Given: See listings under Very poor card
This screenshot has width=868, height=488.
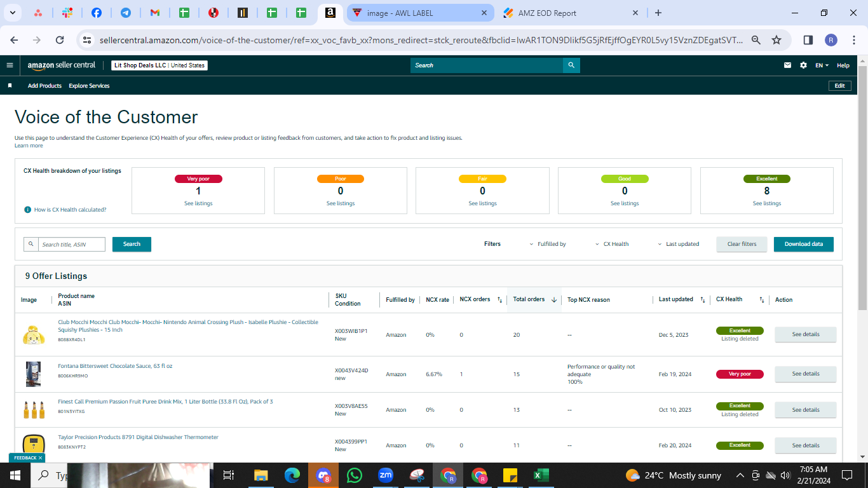Looking at the screenshot, I should click(x=198, y=203).
